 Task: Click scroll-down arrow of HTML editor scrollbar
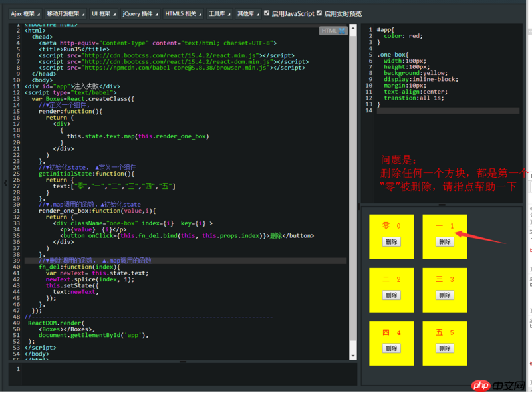click(353, 356)
